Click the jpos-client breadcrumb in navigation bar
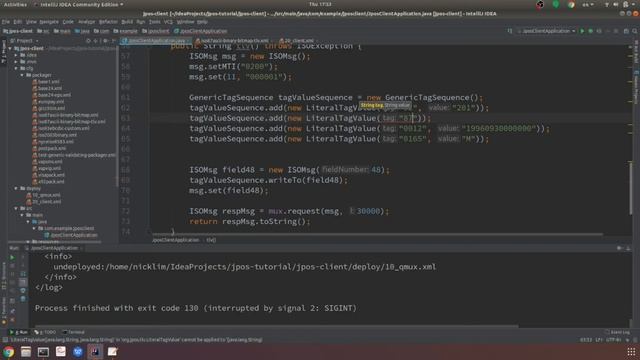This screenshot has width=640, height=360. tap(18, 31)
